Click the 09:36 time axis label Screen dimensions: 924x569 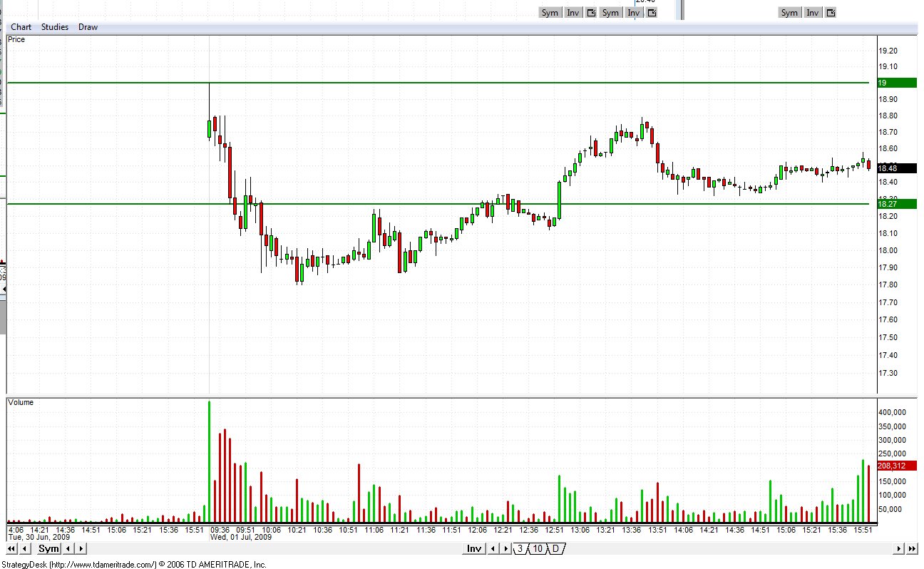point(220,530)
